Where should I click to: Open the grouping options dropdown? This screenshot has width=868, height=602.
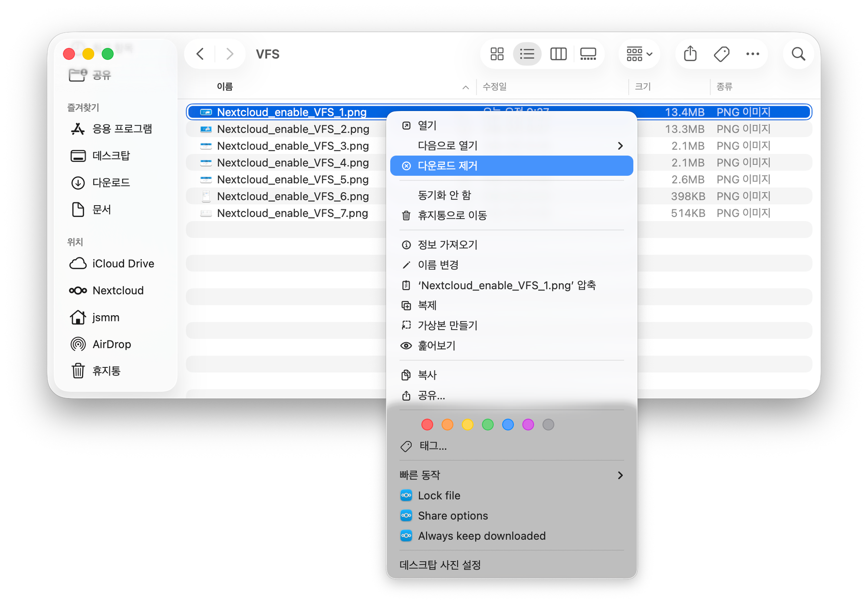click(x=639, y=54)
